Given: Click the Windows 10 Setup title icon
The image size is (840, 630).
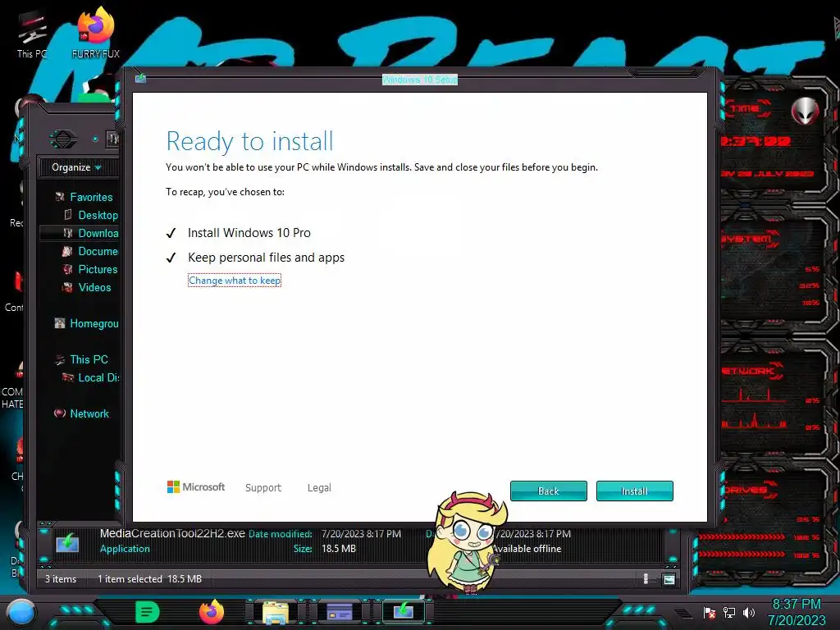Looking at the screenshot, I should click(x=140, y=79).
